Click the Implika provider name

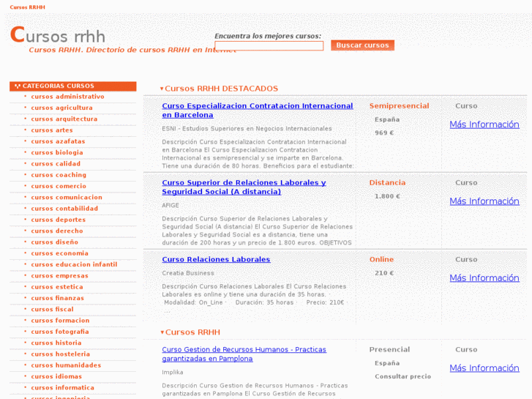tap(173, 373)
